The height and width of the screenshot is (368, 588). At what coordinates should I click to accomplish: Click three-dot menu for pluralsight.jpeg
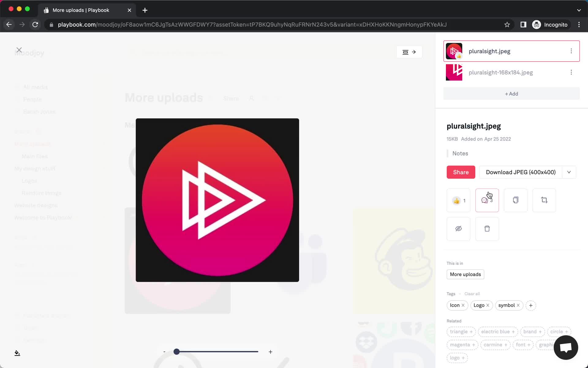pos(571,51)
